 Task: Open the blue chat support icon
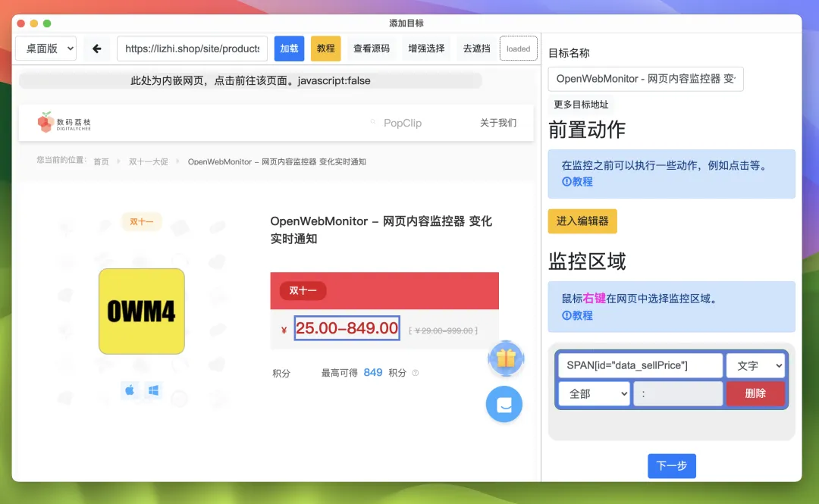(504, 404)
